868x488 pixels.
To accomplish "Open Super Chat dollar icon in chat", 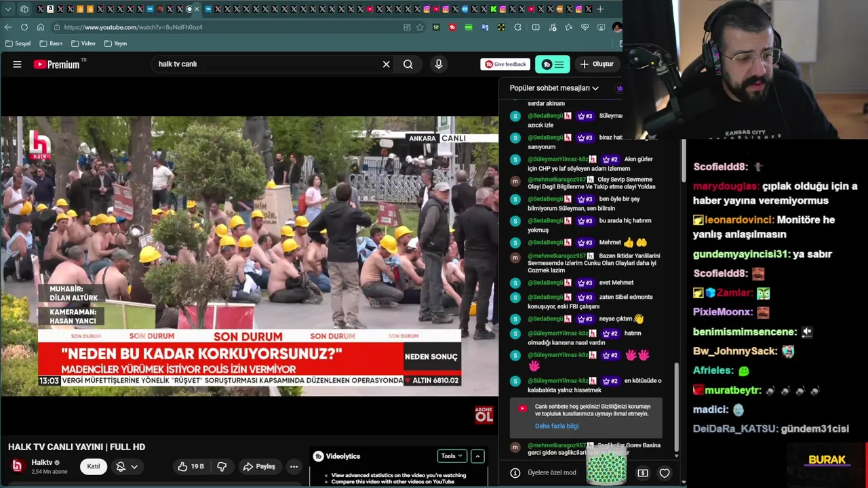I will [x=643, y=473].
